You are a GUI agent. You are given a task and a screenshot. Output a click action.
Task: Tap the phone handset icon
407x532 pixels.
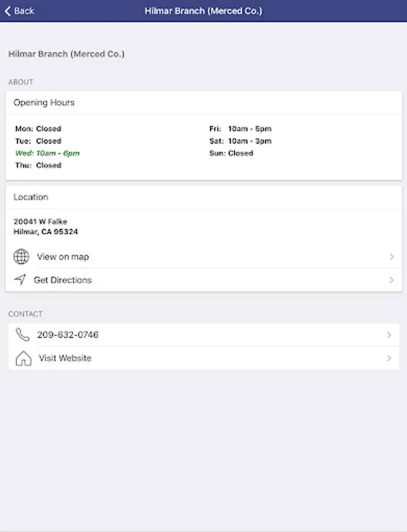tap(22, 335)
